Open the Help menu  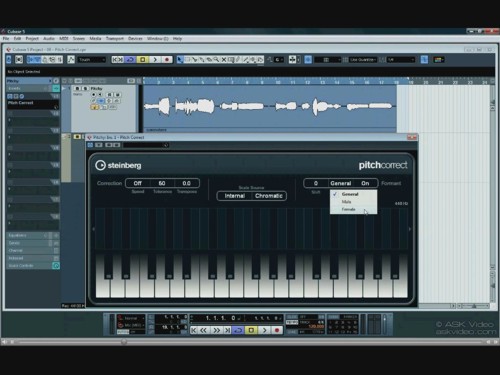177,39
